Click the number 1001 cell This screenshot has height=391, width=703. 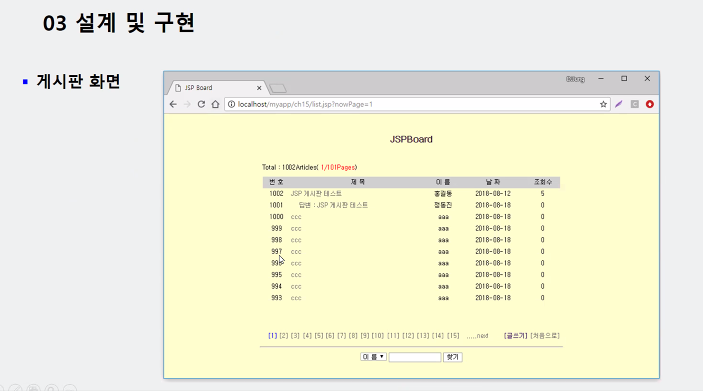click(x=276, y=205)
